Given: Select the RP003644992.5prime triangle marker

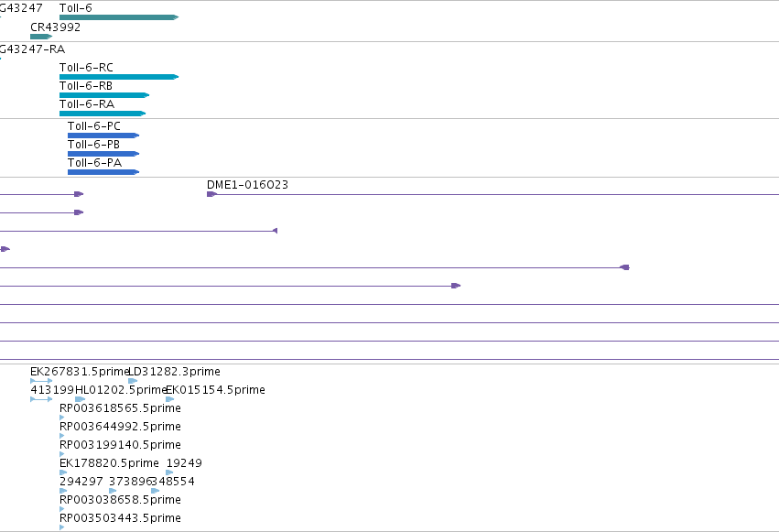Looking at the screenshot, I should 62,436.
